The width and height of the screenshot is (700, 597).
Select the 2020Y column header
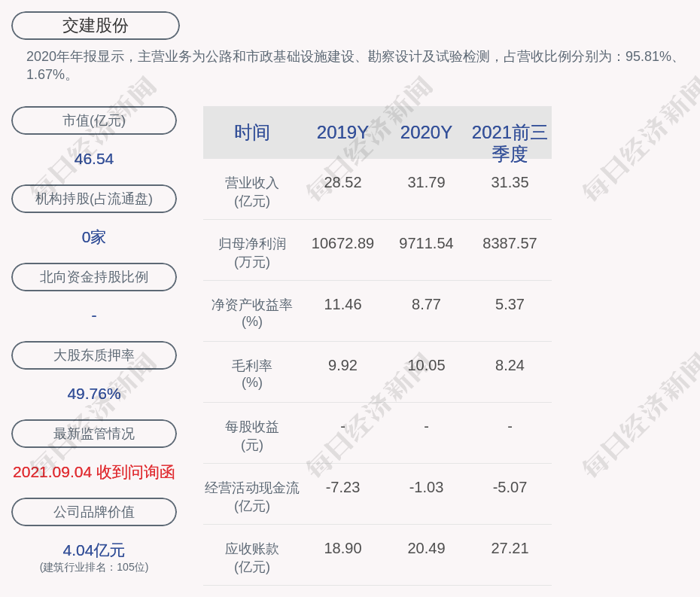pos(426,132)
